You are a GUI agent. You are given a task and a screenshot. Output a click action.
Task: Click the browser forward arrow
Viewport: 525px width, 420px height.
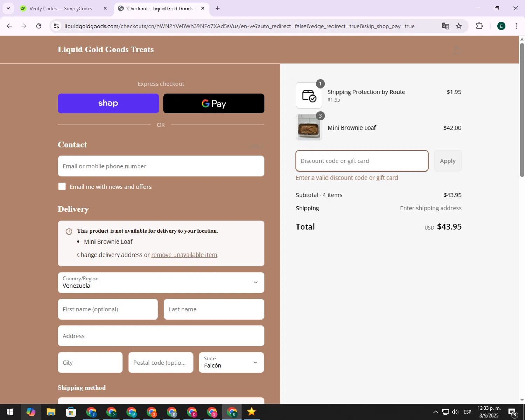click(24, 26)
